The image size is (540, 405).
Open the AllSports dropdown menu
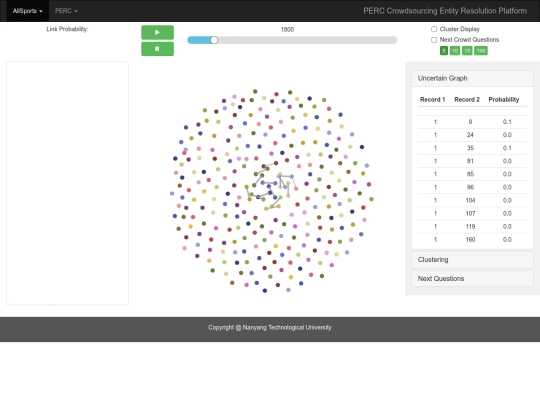(x=28, y=11)
